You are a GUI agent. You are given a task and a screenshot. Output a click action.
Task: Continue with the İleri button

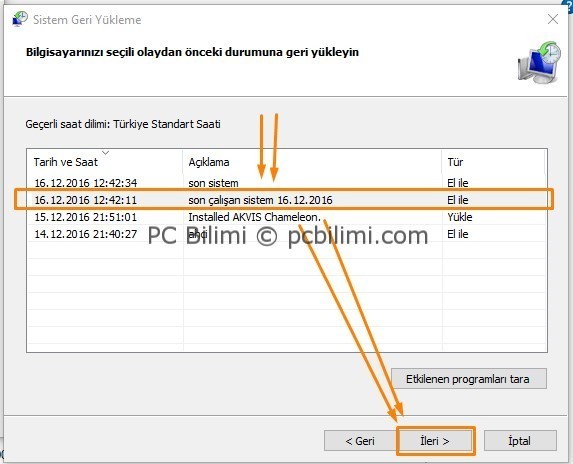tap(435, 441)
